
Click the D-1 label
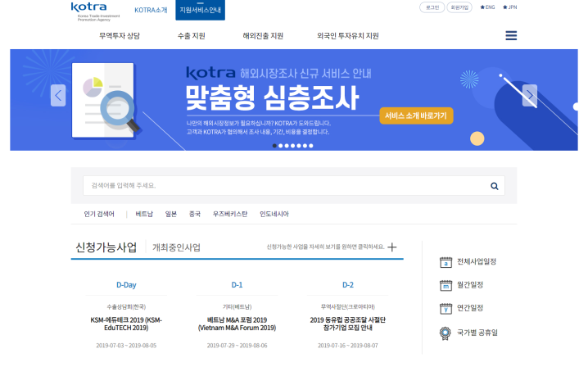point(237,285)
